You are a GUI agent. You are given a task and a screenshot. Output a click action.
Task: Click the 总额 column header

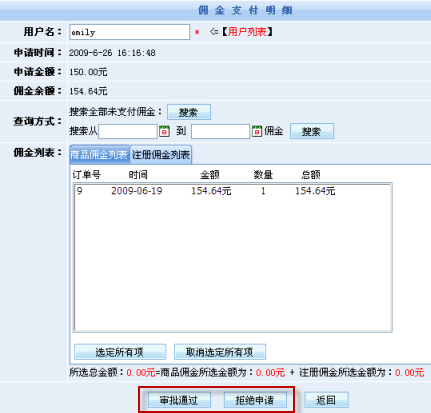click(x=311, y=175)
